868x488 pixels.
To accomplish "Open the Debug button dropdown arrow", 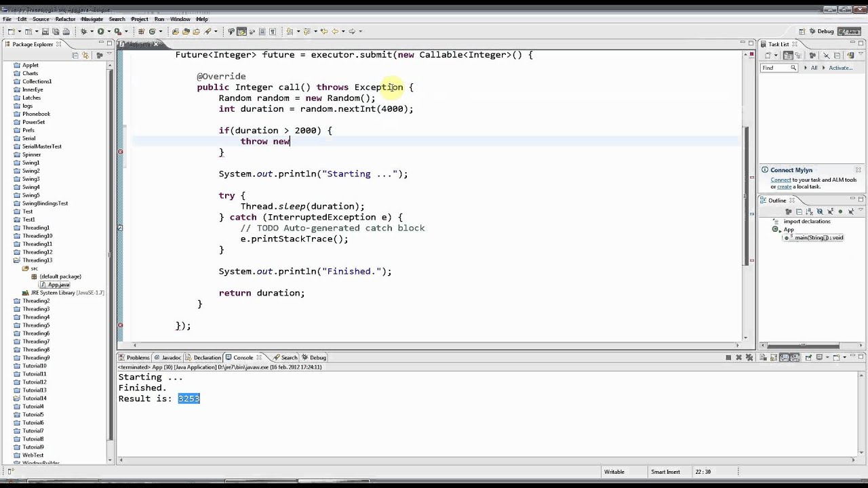I will pos(92,31).
